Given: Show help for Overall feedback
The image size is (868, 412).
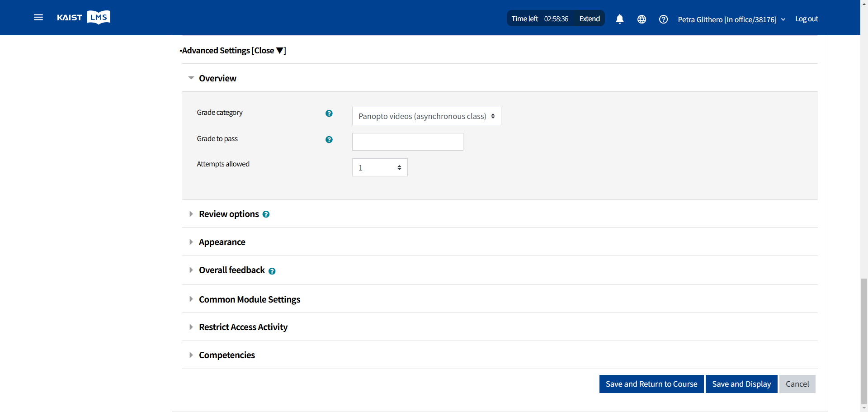Looking at the screenshot, I should point(272,271).
